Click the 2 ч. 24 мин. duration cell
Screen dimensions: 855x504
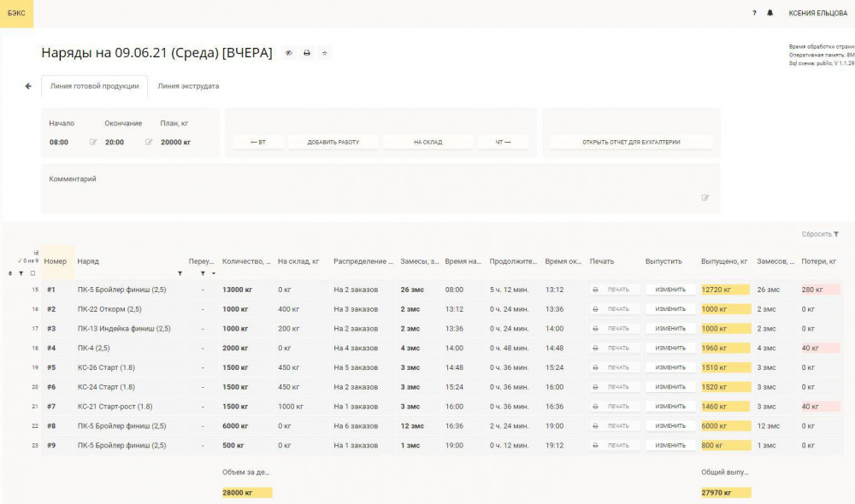pyautogui.click(x=510, y=426)
